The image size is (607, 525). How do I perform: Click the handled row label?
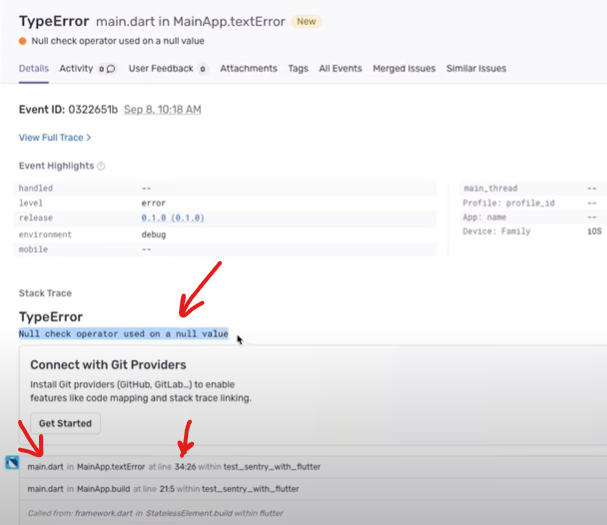click(x=36, y=188)
